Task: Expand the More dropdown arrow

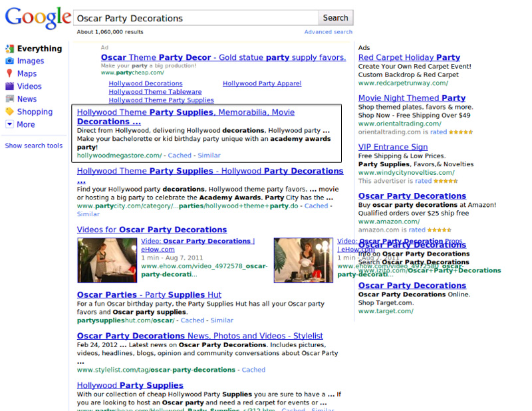Action: click(x=10, y=124)
